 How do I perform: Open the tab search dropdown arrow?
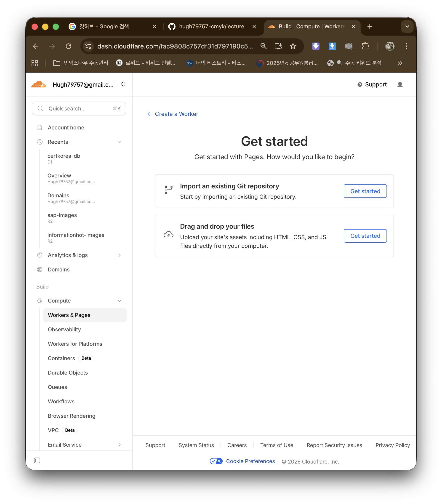point(407,26)
